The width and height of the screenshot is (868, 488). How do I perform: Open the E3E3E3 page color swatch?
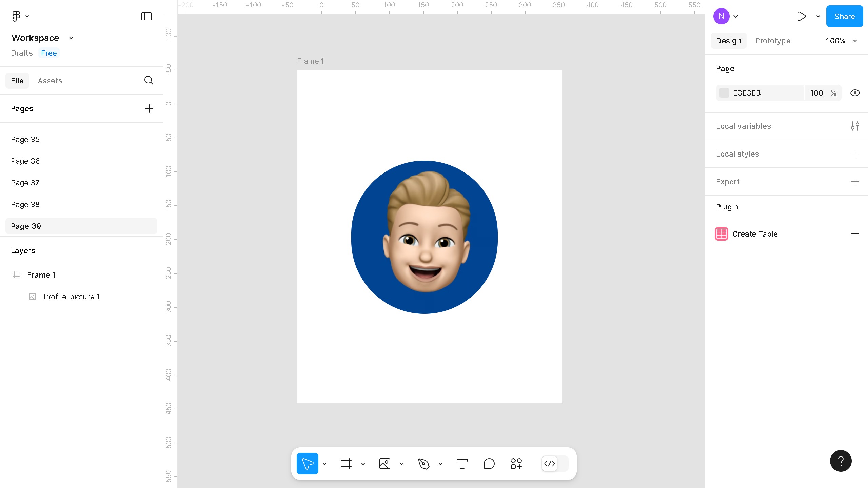pyautogui.click(x=725, y=93)
